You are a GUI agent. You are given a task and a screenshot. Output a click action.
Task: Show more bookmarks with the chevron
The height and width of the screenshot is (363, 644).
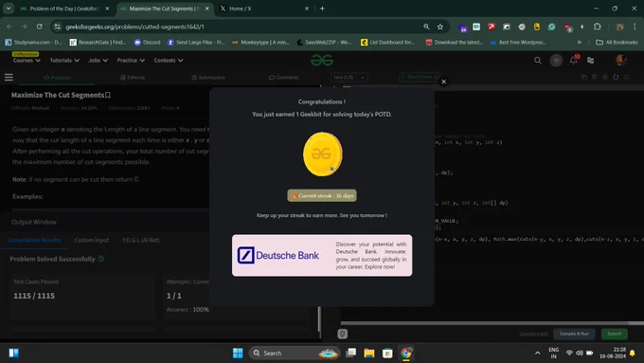point(579,43)
